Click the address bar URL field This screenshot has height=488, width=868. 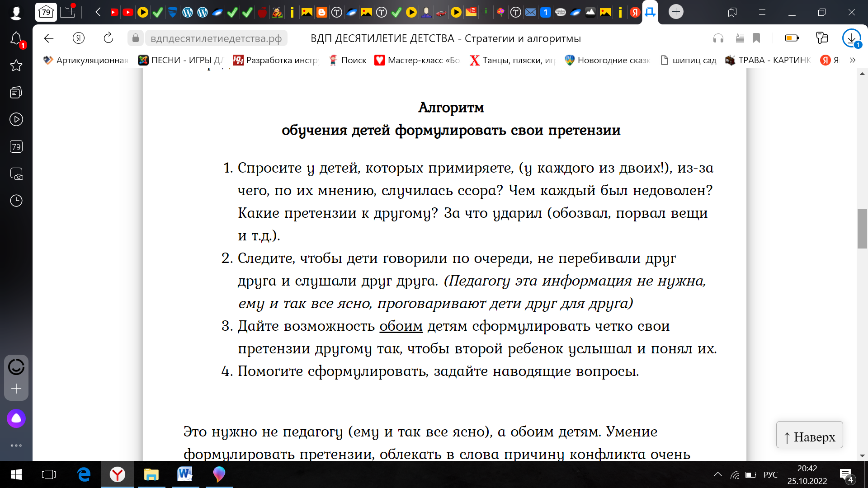[x=216, y=38]
